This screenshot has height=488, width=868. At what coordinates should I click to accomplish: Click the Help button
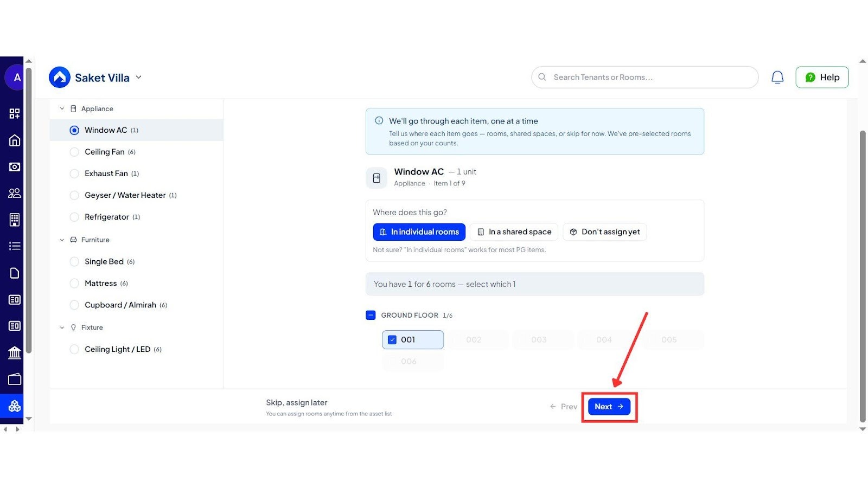[822, 78]
